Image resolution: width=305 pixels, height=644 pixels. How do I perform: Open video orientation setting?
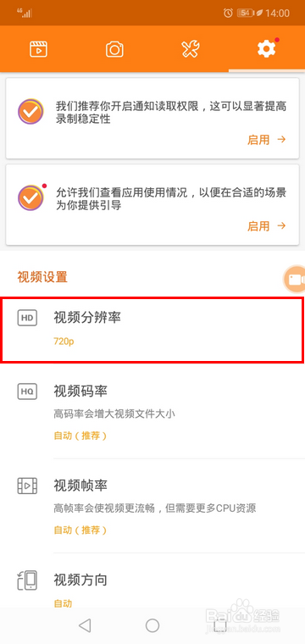[152, 586]
